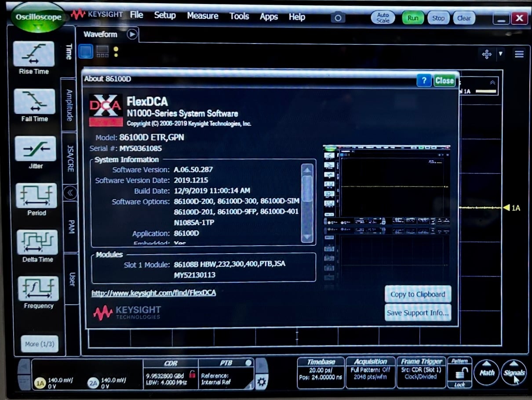Image resolution: width=532 pixels, height=400 pixels.
Task: Capture screen with the camera icon
Action: pos(338,18)
